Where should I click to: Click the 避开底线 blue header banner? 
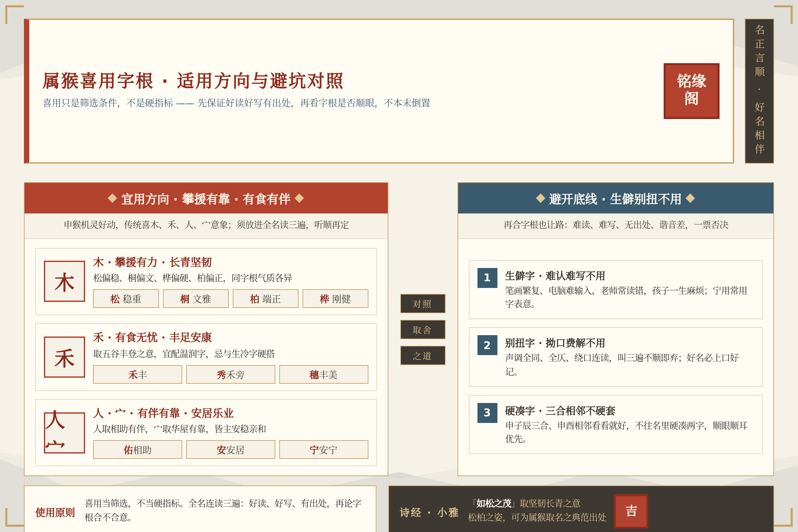pyautogui.click(x=615, y=198)
